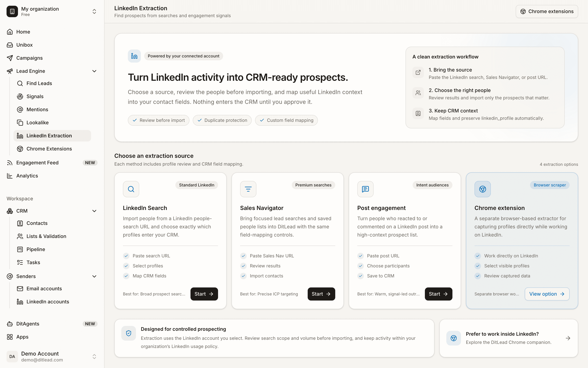The image size is (588, 368).
Task: Click the Tasks checklist icon
Action: pos(20,262)
